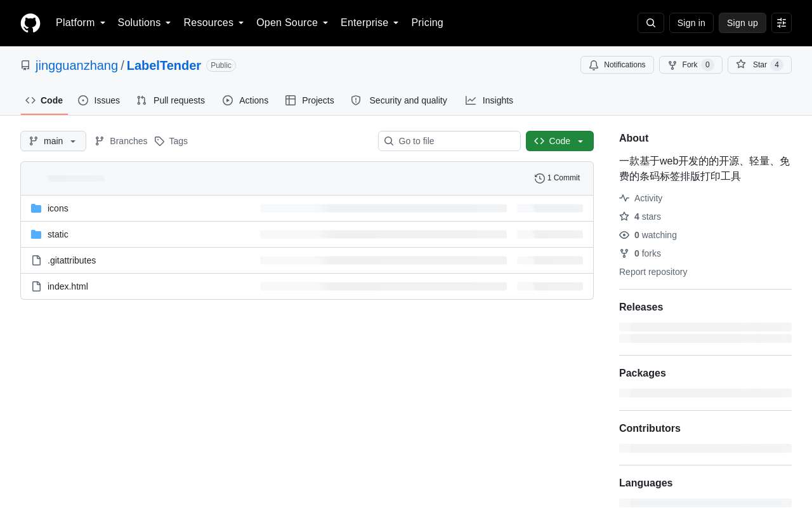The height and width of the screenshot is (508, 812).
Task: Click the star icon beside 4 stars
Action: (624, 217)
